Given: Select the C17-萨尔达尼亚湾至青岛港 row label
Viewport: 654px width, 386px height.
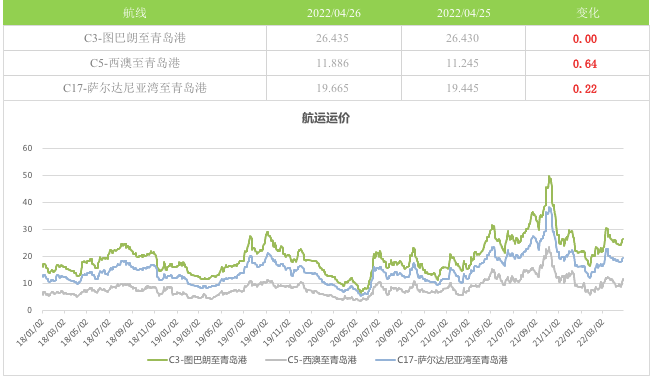Looking at the screenshot, I should coord(135,88).
